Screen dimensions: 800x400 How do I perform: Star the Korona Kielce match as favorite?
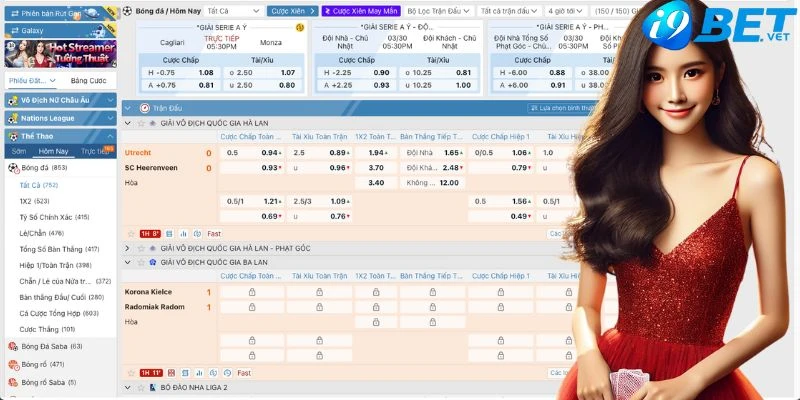coord(133,372)
